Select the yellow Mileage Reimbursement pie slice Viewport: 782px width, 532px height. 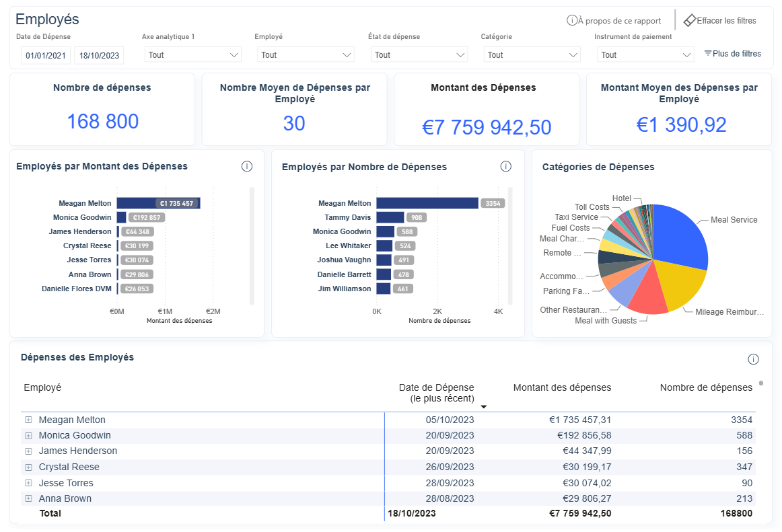(681, 284)
